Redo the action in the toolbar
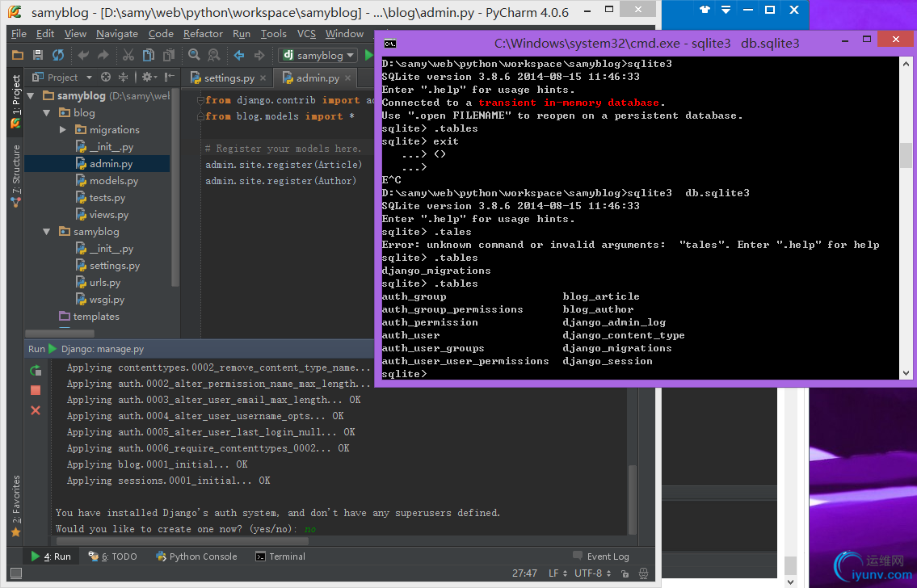Viewport: 917px width, 588px height. 103,56
